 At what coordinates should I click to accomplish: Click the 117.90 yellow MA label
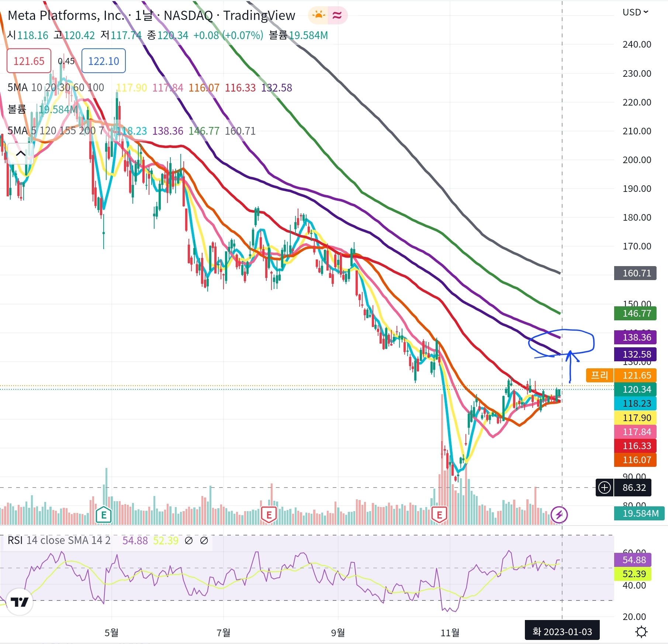636,418
